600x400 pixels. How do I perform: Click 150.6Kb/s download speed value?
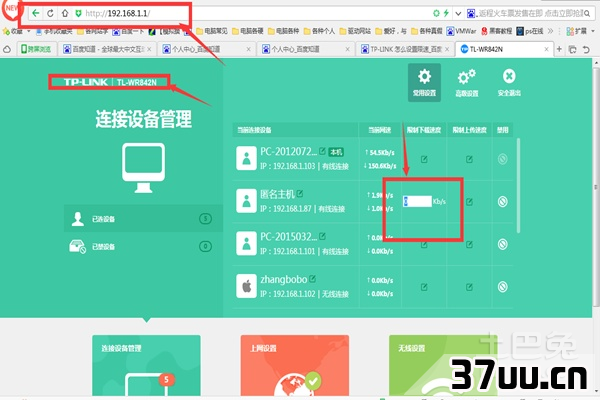pos(380,166)
